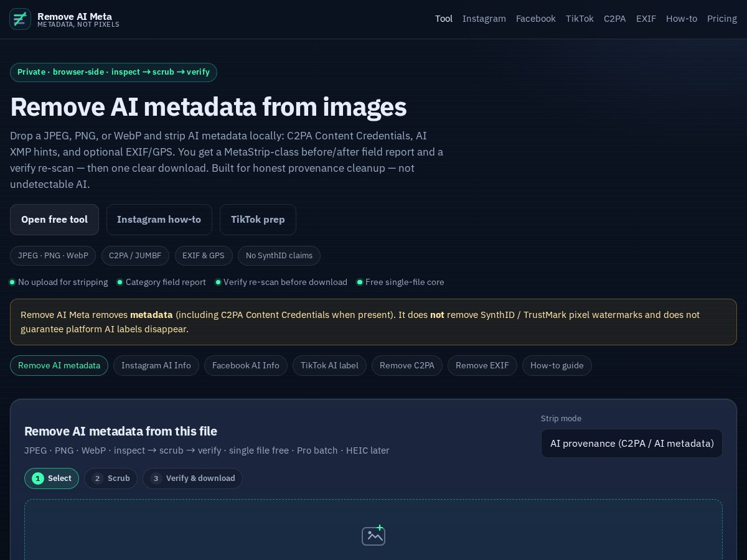Click the Remove AI Meta logo icon
The height and width of the screenshot is (560, 747).
pyautogui.click(x=20, y=19)
